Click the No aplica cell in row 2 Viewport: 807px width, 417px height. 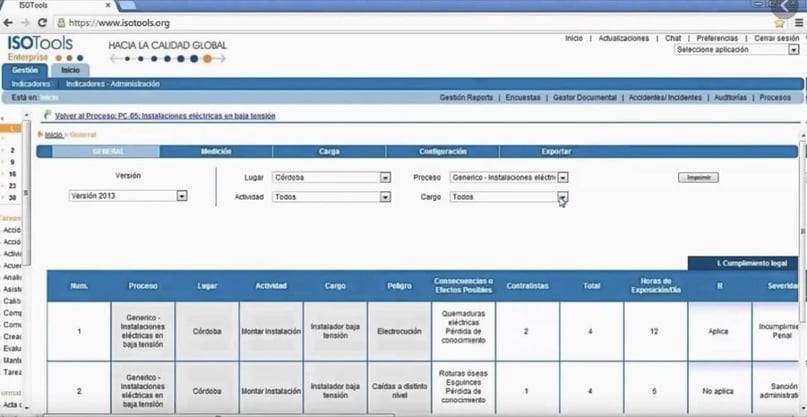click(x=719, y=391)
